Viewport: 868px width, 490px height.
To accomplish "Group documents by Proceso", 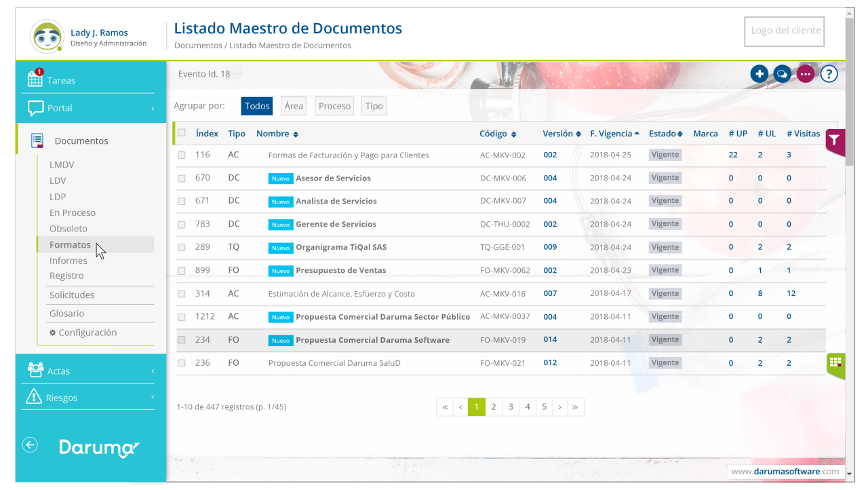I will point(334,106).
